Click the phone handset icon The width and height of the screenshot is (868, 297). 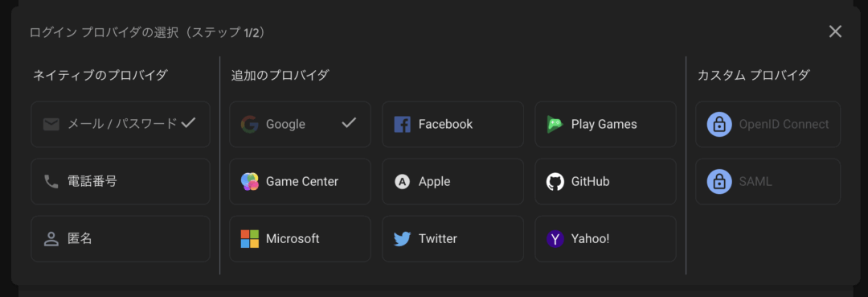(51, 182)
